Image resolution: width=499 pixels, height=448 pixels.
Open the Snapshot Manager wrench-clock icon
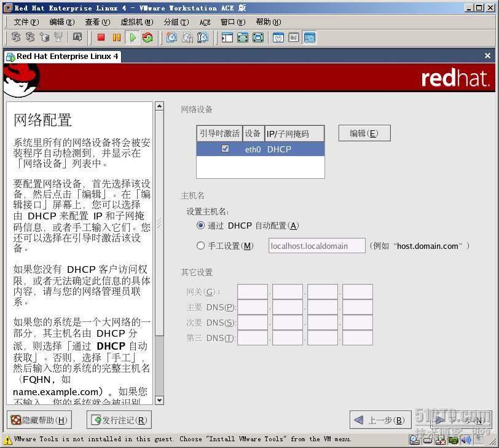click(203, 37)
